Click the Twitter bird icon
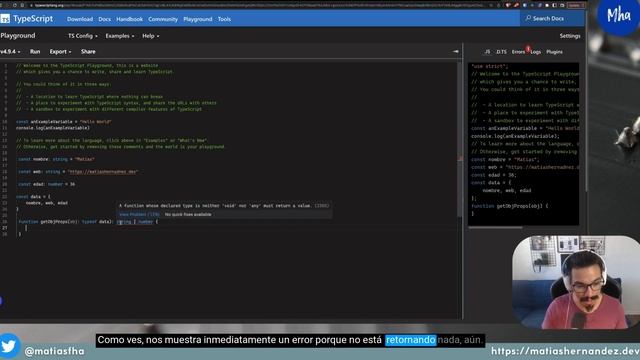640x360 pixels. click(x=9, y=346)
